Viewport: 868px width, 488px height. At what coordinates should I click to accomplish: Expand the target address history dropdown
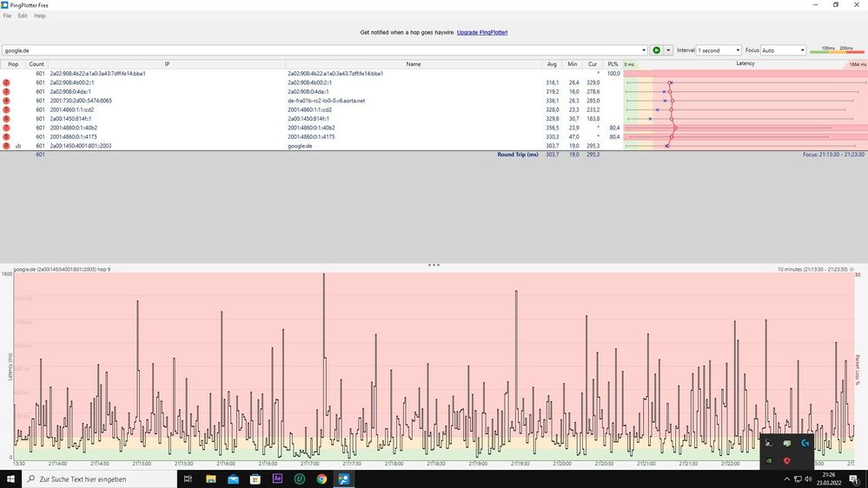click(643, 50)
